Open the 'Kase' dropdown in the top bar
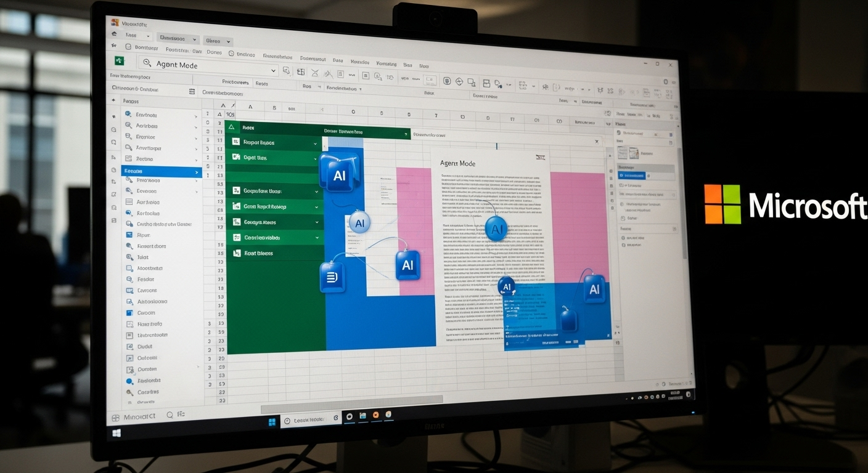Viewport: 868px width, 473px height. point(138,36)
